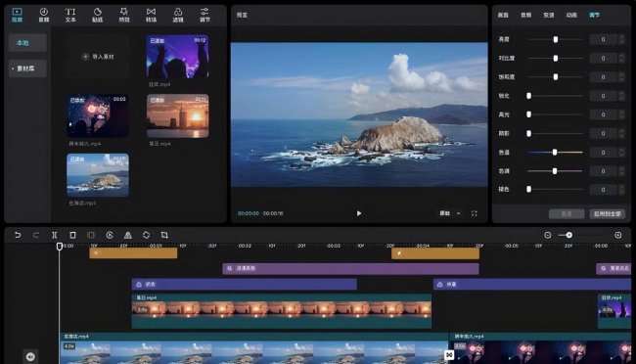The height and width of the screenshot is (364, 636).
Task: Click the saturation slider handle
Action: pos(556,76)
